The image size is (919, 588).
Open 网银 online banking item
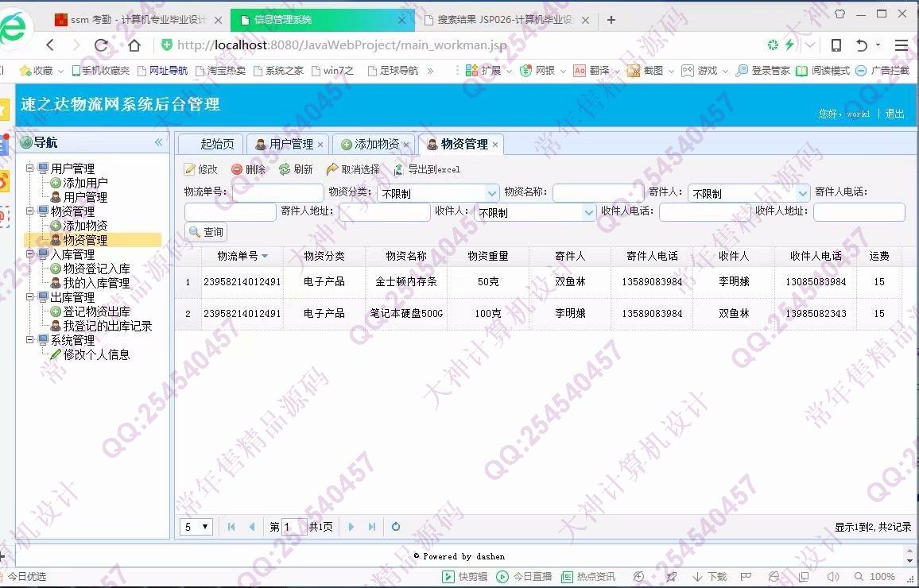click(537, 70)
